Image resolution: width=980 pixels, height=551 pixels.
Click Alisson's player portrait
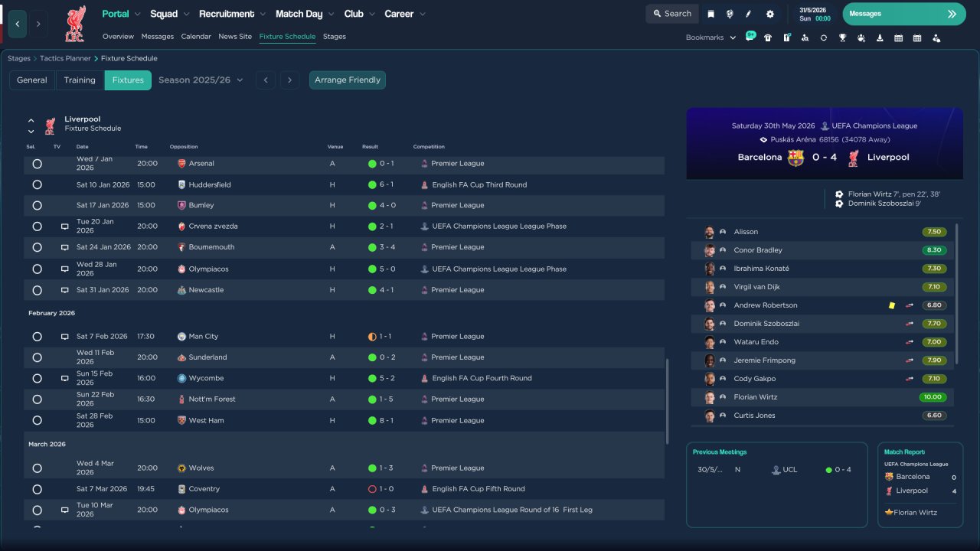tap(710, 232)
